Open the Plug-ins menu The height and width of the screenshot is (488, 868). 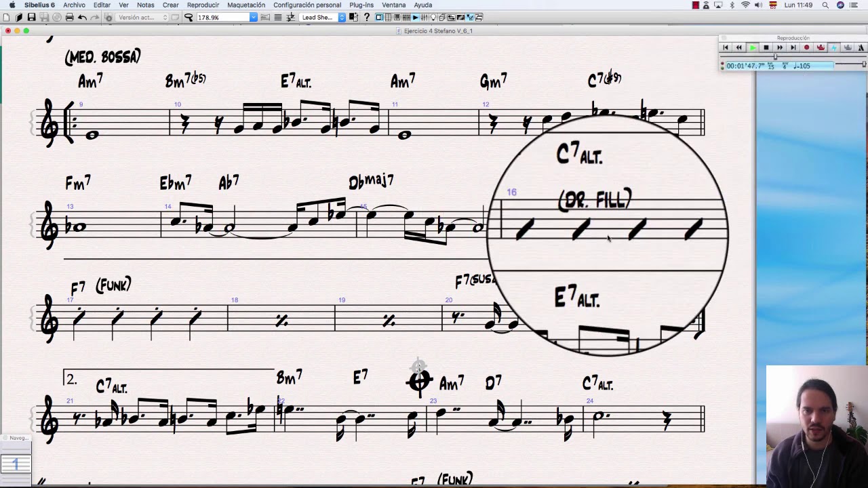[361, 5]
